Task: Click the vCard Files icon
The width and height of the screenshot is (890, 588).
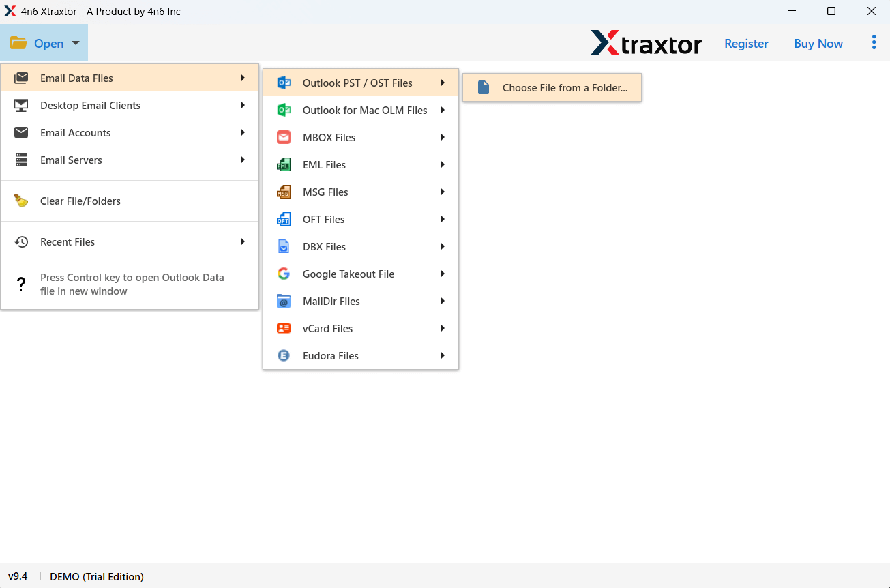Action: 284,328
